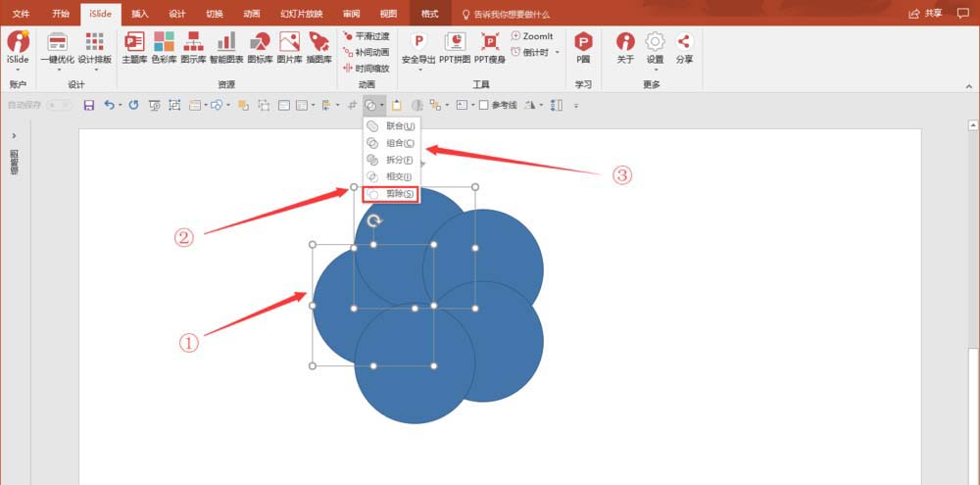Expand the thumbnail pane chevron

[15, 135]
